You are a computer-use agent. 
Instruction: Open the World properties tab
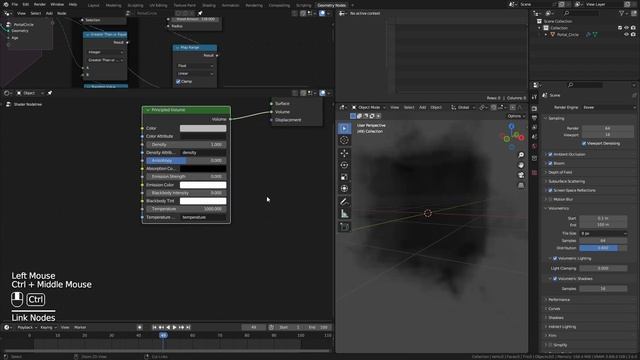click(x=534, y=146)
